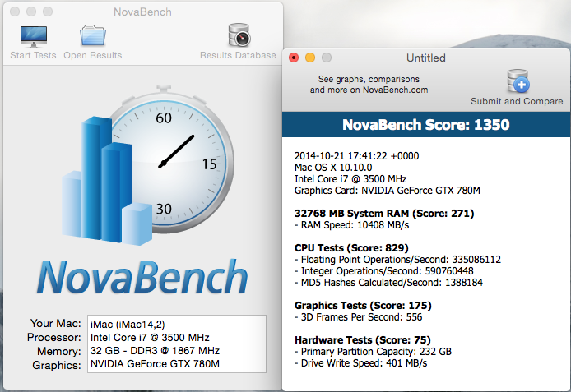This screenshot has width=571, height=392.
Task: Click the Results Database label
Action: coord(238,55)
